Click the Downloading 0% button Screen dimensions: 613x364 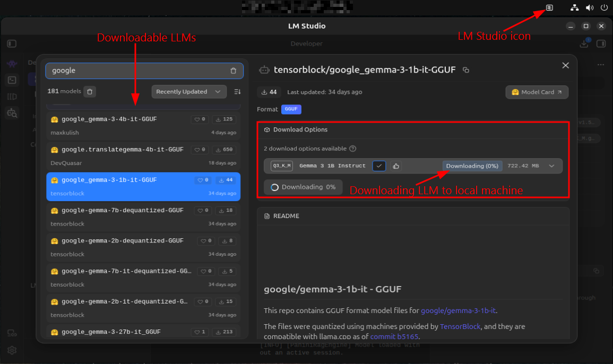point(303,187)
